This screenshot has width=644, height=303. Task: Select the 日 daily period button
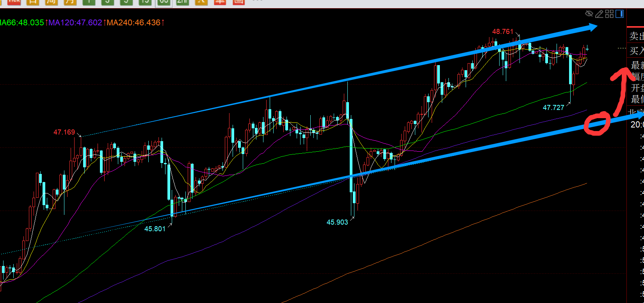(x=33, y=2)
